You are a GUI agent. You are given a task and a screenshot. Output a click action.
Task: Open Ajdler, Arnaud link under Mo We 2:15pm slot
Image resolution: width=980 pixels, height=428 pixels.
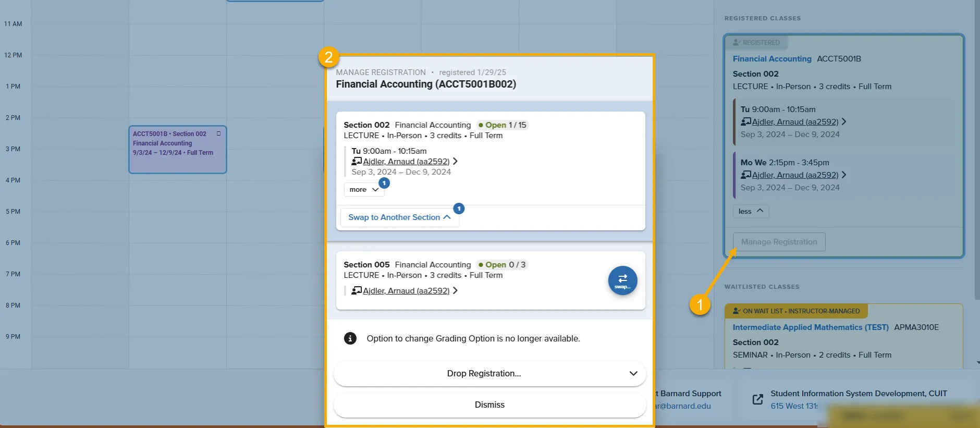[x=795, y=175]
